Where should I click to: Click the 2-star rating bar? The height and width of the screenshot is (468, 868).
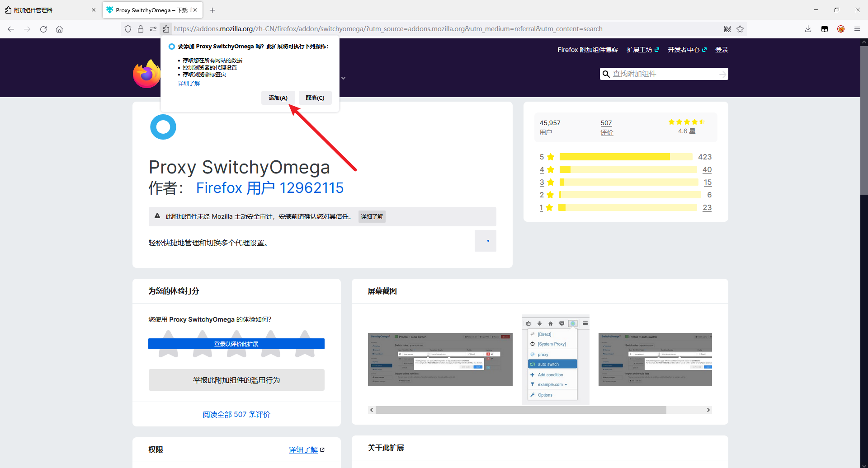630,195
